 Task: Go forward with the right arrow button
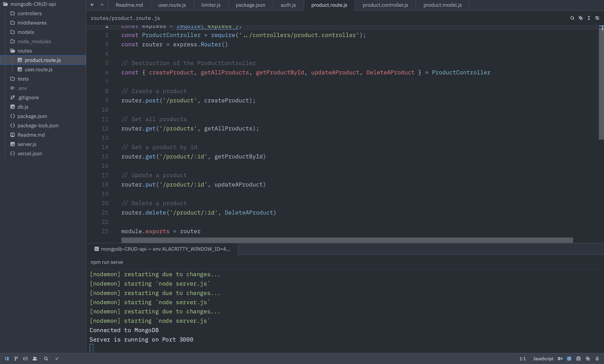click(x=102, y=5)
